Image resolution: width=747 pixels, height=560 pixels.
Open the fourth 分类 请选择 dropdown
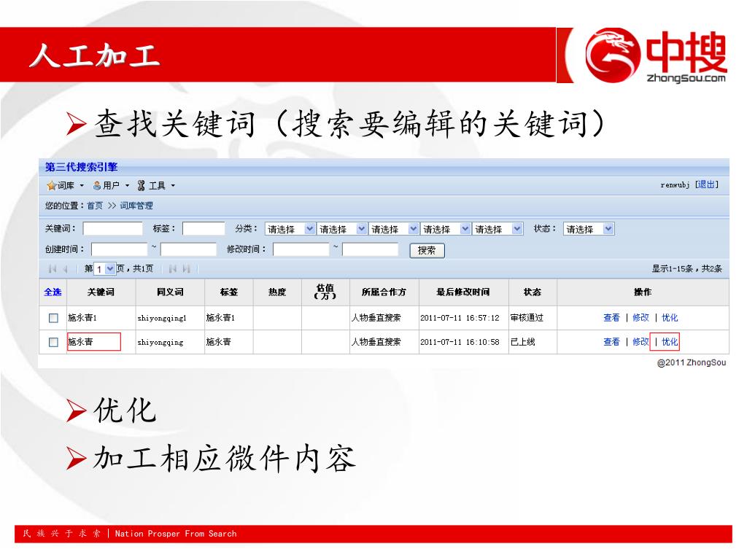coord(446,229)
